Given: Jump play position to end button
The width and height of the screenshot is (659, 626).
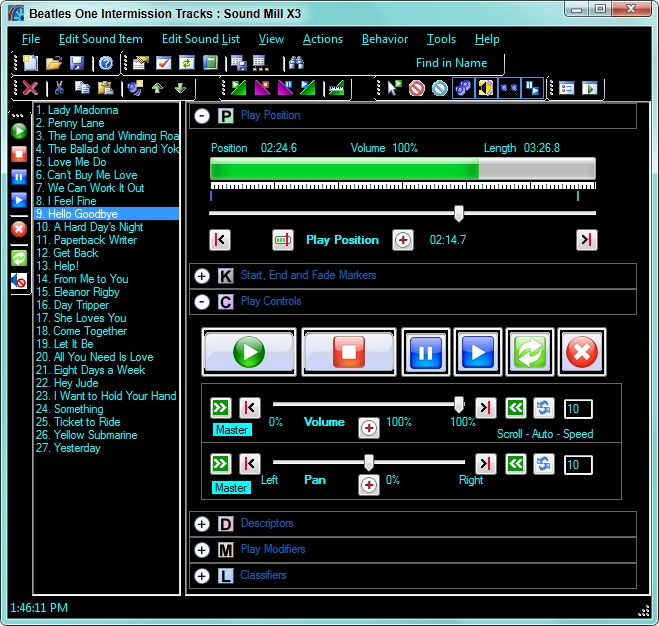Looking at the screenshot, I should 587,240.
